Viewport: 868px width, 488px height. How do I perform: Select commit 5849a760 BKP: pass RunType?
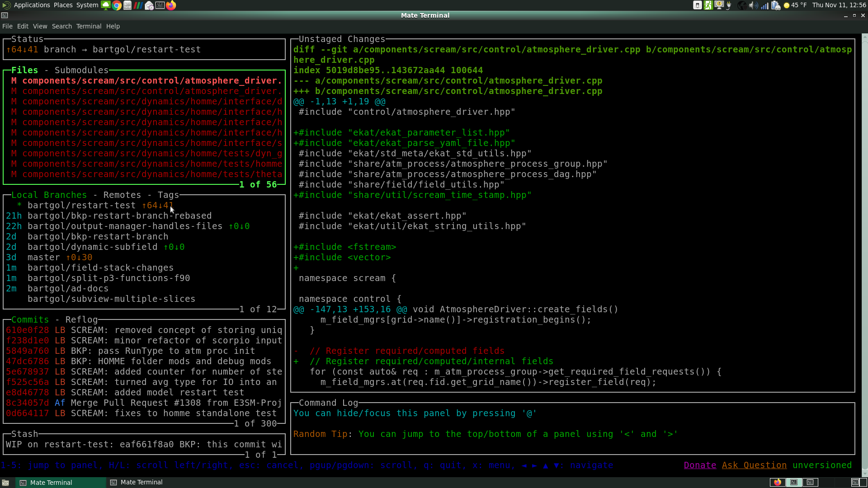point(144,351)
